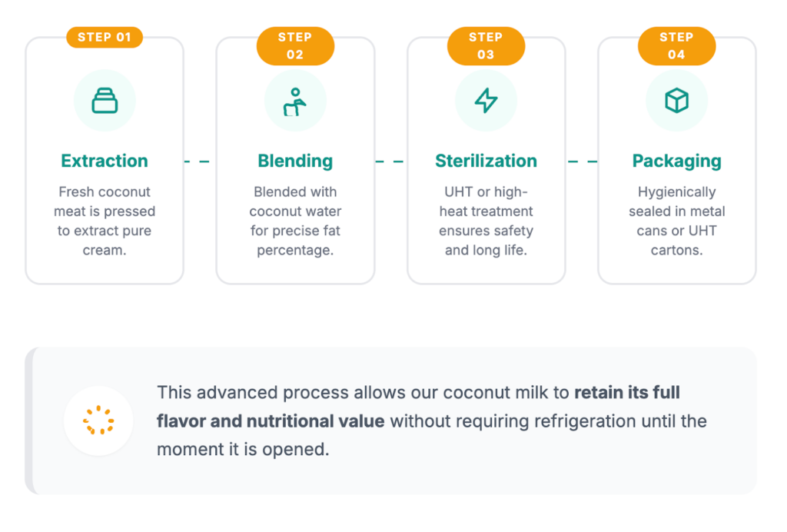Click the Extraction heading
The height and width of the screenshot is (532, 787).
(105, 161)
